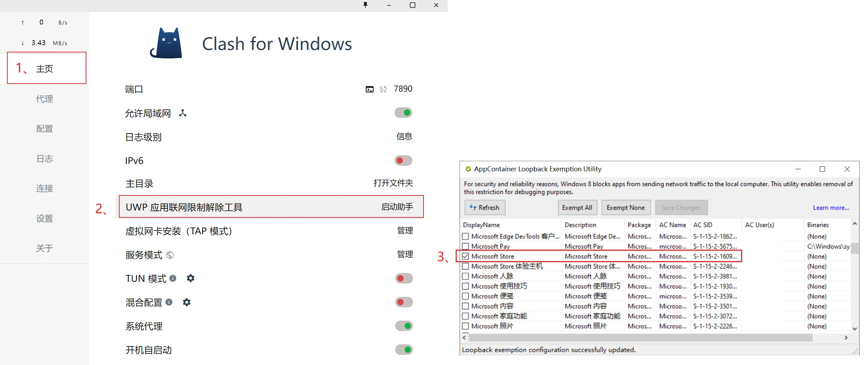Open the 日志级别 信息 selector
The image size is (868, 365).
click(x=404, y=137)
